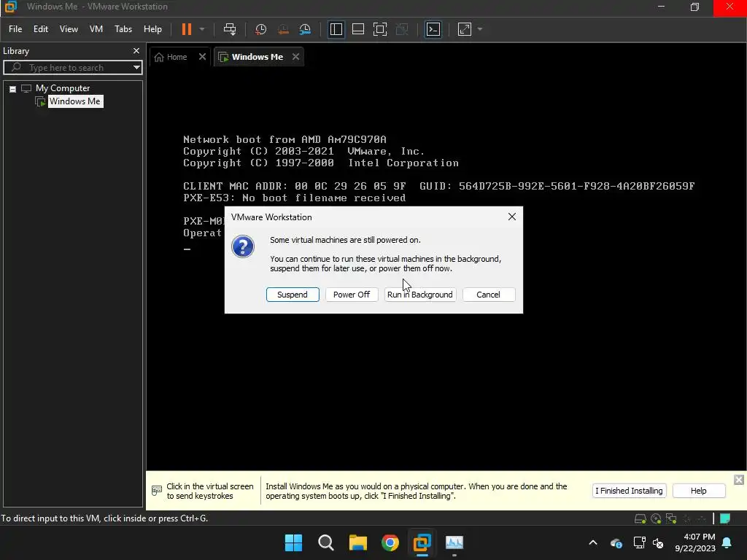
Task: Collapse the My Computer tree node
Action: tap(13, 89)
